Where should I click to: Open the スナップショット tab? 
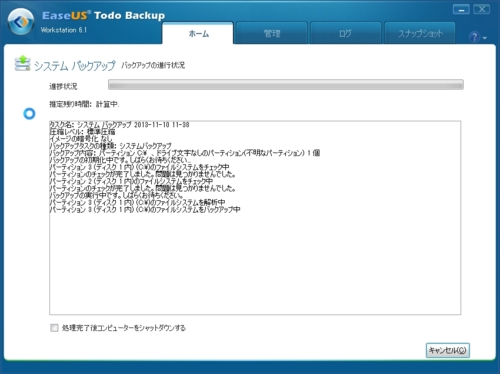pos(420,33)
